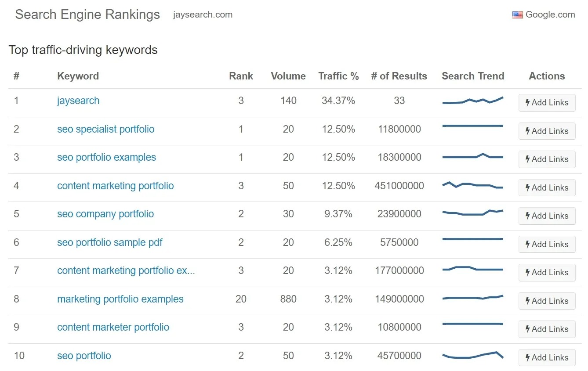The width and height of the screenshot is (588, 371).
Task: Click the content marketing portfolio trend sparkline, row 4
Action: click(473, 185)
